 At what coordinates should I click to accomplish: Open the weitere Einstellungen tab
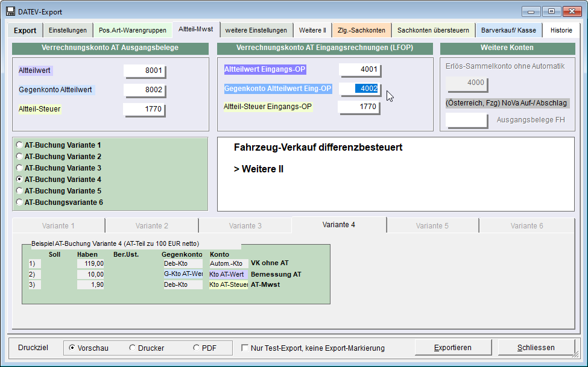coord(256,30)
